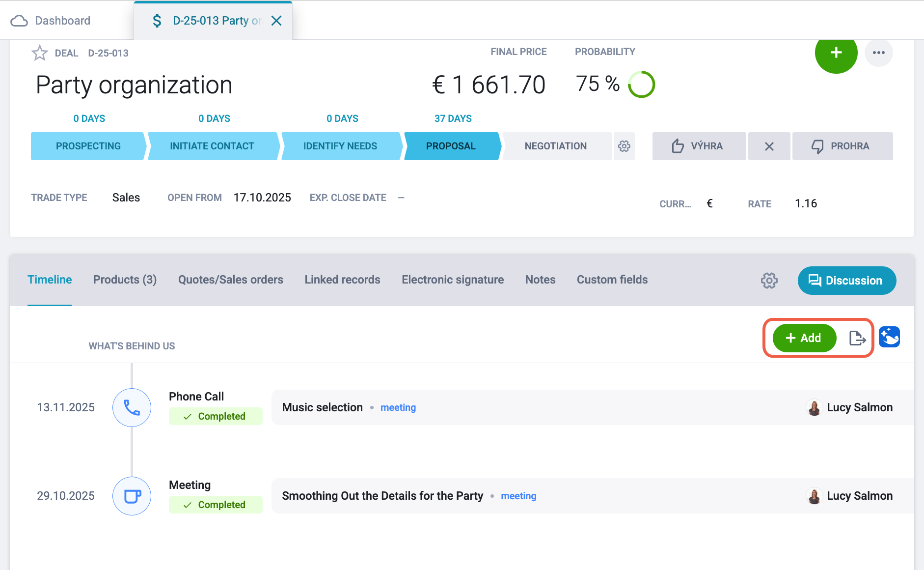
Task: Star the deal as favorite
Action: coord(40,53)
